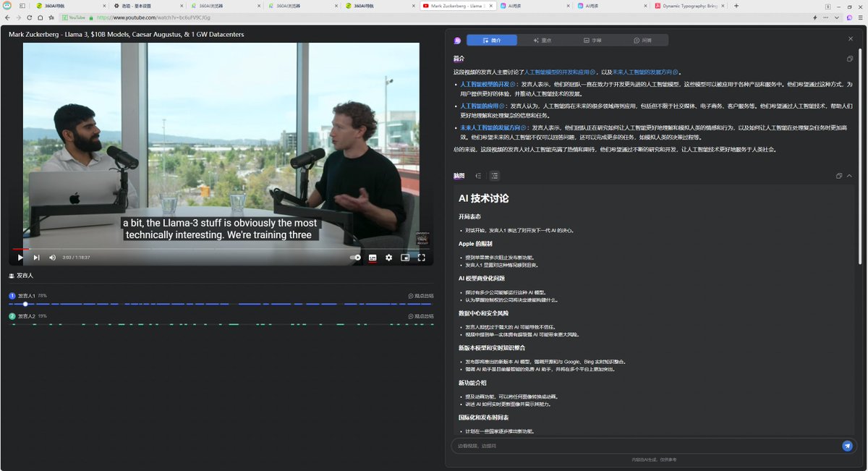Bookmark page with star icon
Screen dimensions: 868x471
(x=51, y=17)
